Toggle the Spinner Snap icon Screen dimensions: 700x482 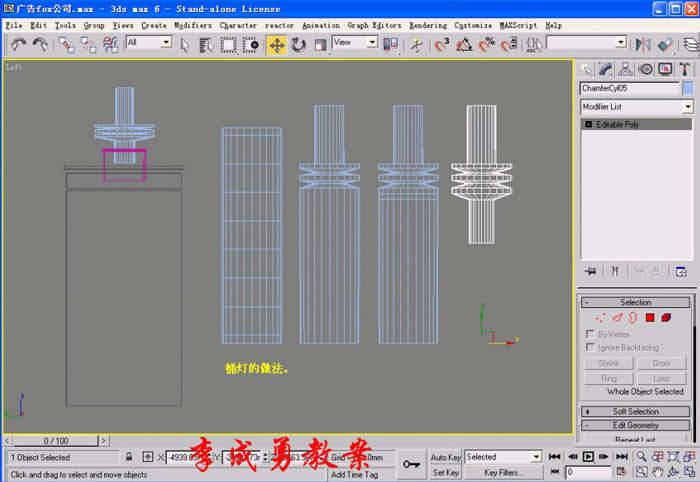[x=508, y=45]
